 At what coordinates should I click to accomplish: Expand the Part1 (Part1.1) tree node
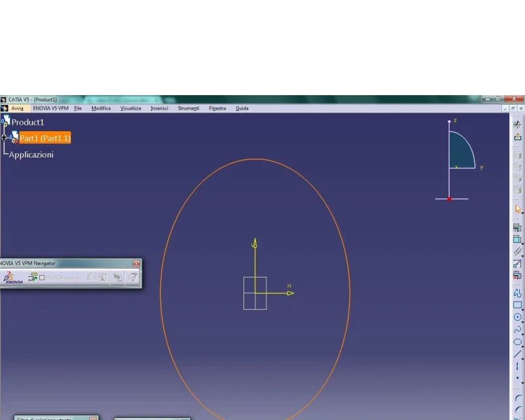pos(5,138)
